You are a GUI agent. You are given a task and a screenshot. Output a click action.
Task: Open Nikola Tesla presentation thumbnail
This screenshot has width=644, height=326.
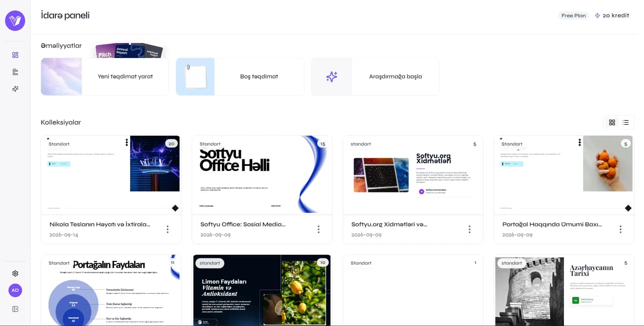click(x=111, y=175)
